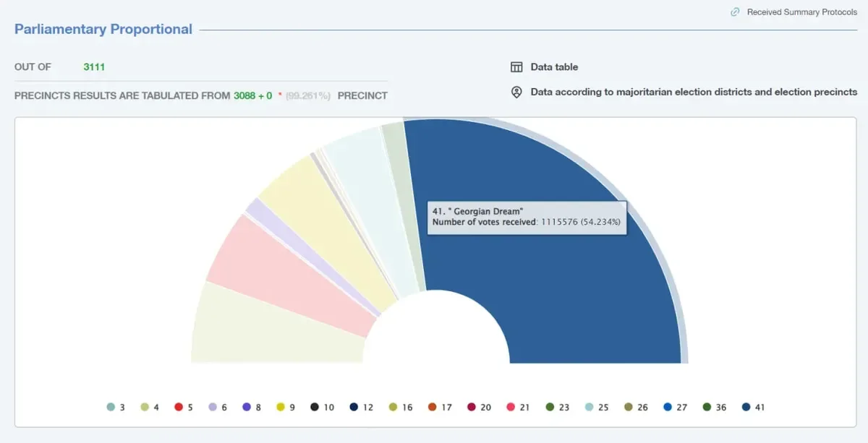Viewport: 868px width, 443px height.
Task: Click the orange legend dot for party 17
Action: [433, 408]
